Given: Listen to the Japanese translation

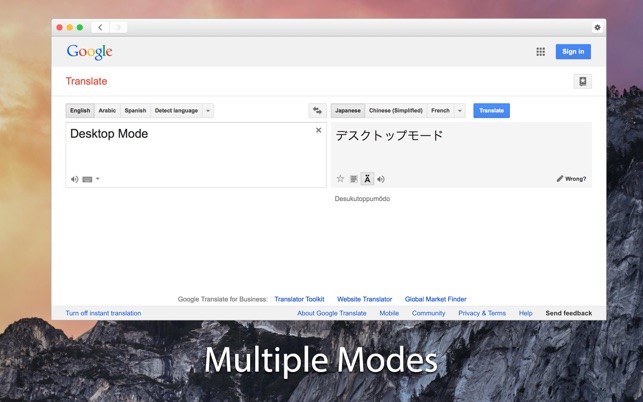Looking at the screenshot, I should 381,179.
